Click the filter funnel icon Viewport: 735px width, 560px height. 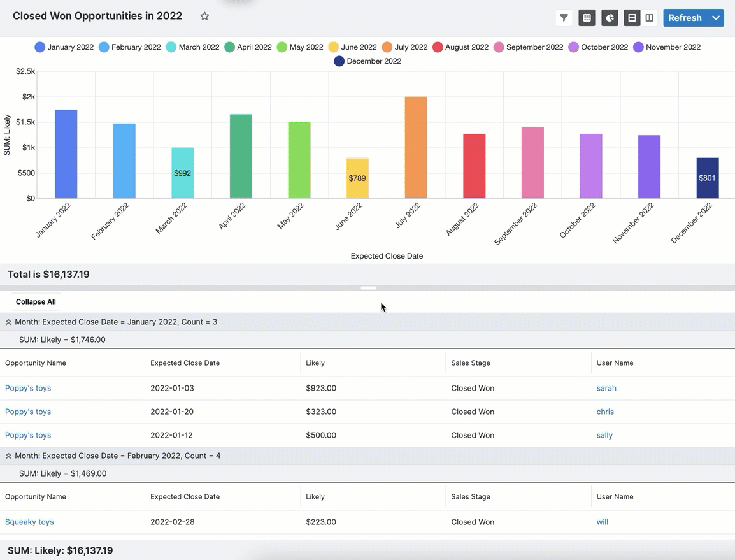click(564, 18)
